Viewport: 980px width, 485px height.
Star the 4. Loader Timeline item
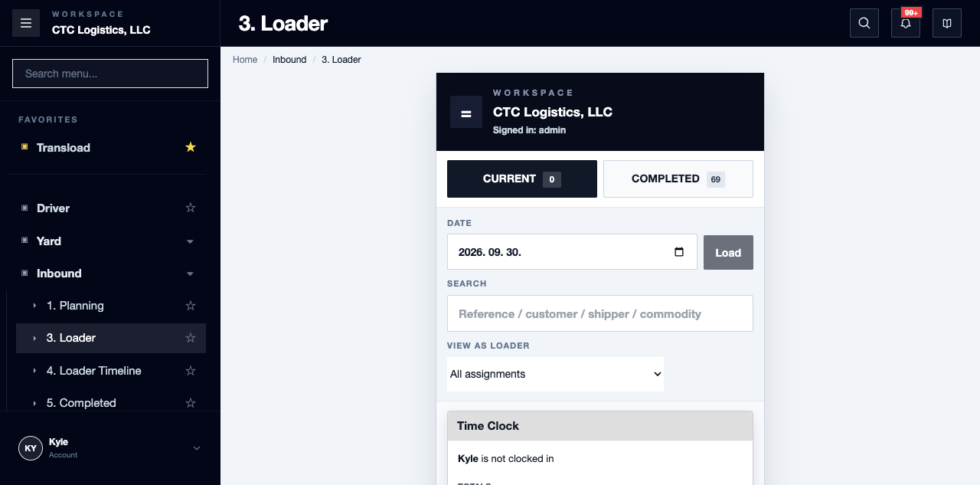(191, 371)
